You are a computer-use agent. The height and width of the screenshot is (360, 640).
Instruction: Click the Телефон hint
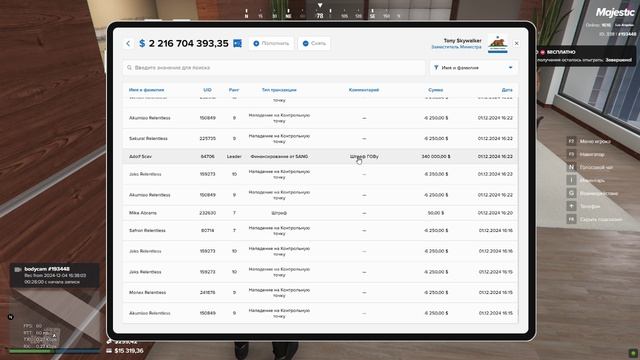(x=583, y=206)
